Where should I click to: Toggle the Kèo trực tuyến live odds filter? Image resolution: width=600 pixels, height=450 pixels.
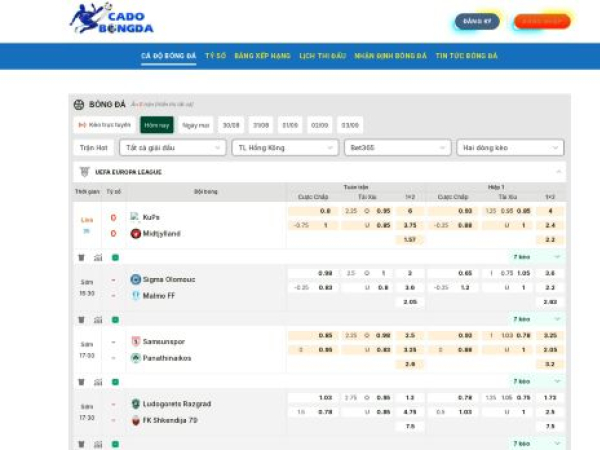[104, 125]
